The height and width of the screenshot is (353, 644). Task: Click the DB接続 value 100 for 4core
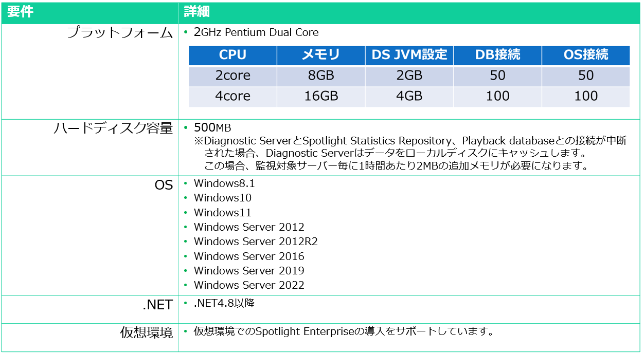click(x=497, y=97)
